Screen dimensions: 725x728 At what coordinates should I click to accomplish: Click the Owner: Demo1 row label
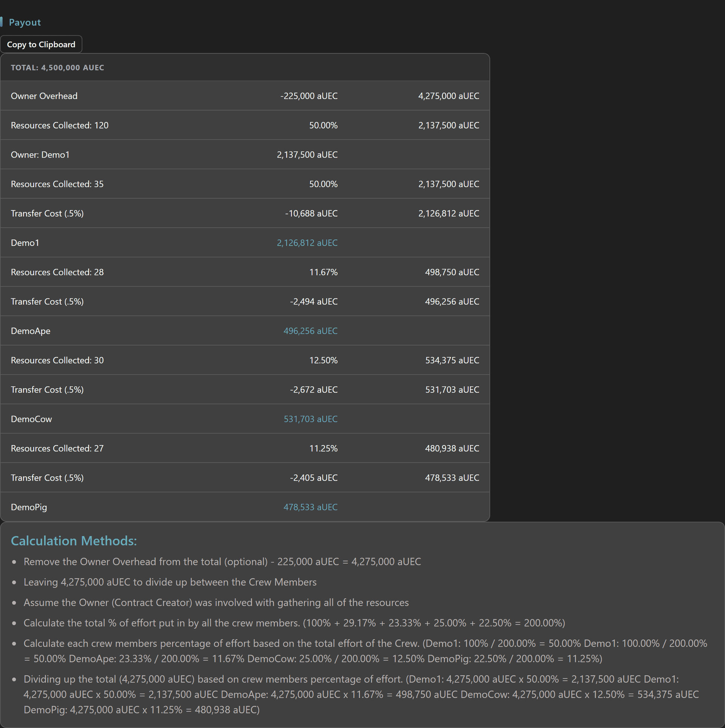[40, 155]
